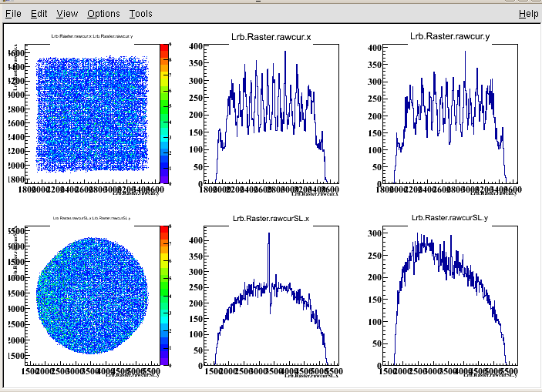The image size is (542, 392).
Task: Click the rawcur.y histogram curve
Action: point(449,117)
